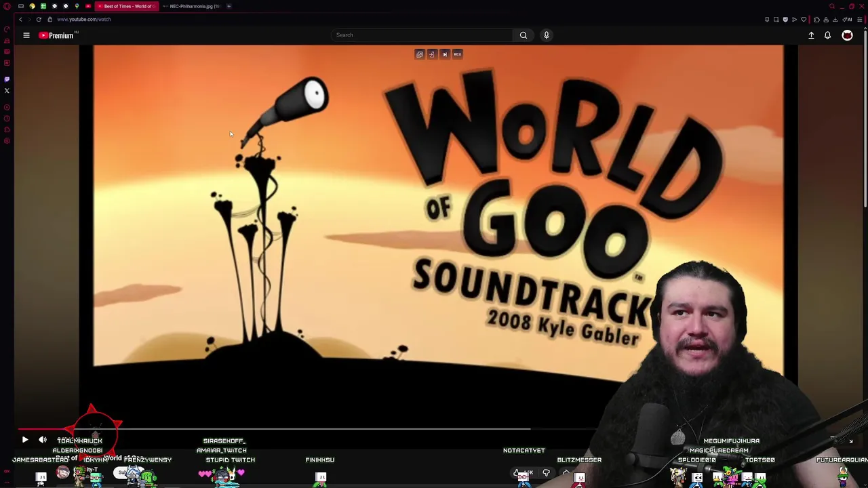Open the sidebar player icon

7,107
